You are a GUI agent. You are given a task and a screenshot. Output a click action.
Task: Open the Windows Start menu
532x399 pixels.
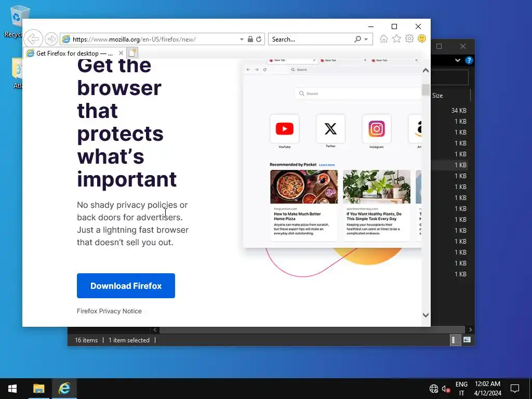pos(12,389)
